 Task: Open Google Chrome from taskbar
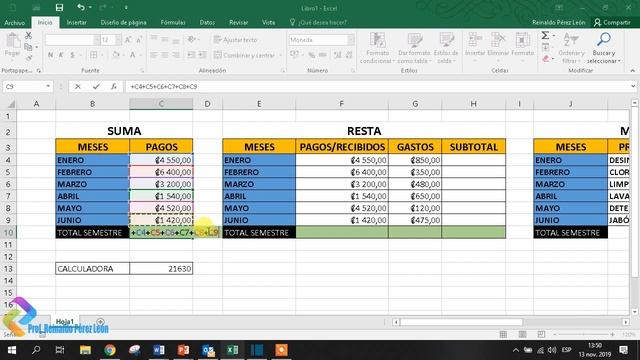(x=109, y=350)
